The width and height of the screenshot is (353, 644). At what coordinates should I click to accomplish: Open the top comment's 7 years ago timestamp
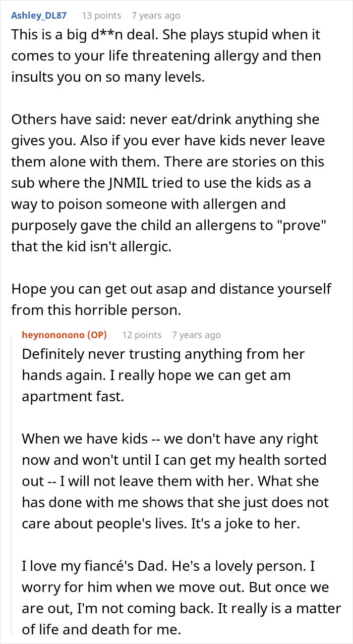(x=156, y=16)
